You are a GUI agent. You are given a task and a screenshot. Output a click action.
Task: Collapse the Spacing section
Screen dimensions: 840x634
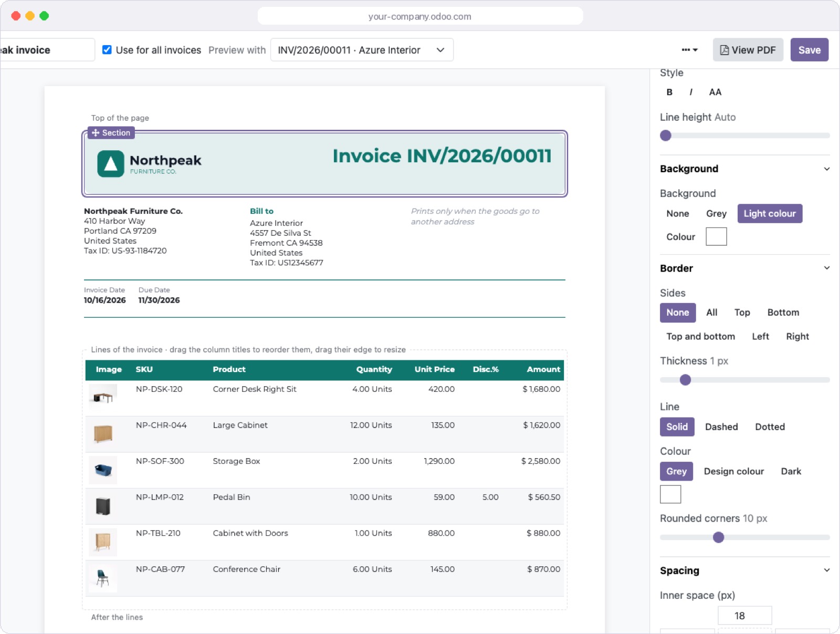[x=744, y=570]
